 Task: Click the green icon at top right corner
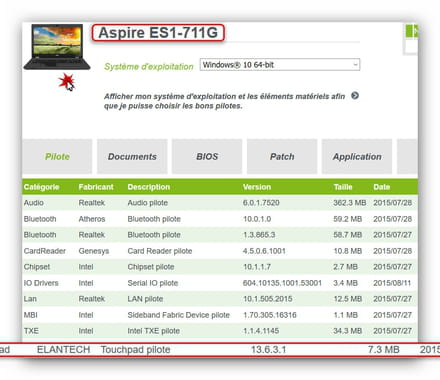tap(412, 31)
